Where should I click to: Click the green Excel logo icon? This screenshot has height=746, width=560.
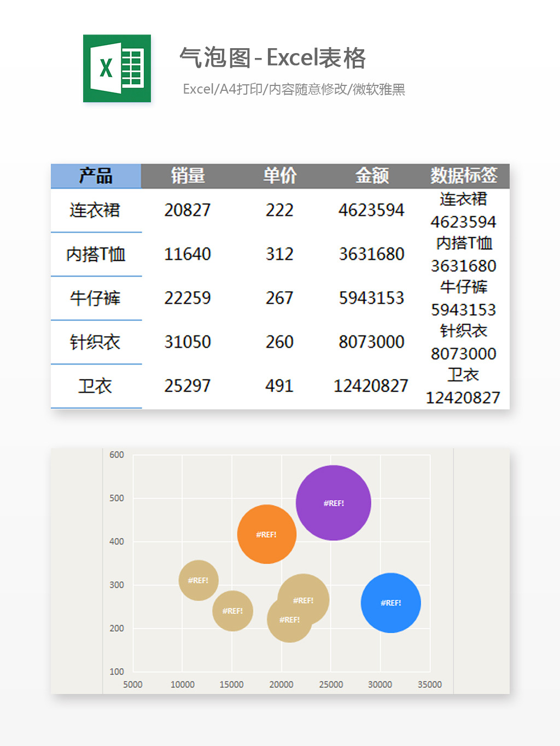point(117,68)
